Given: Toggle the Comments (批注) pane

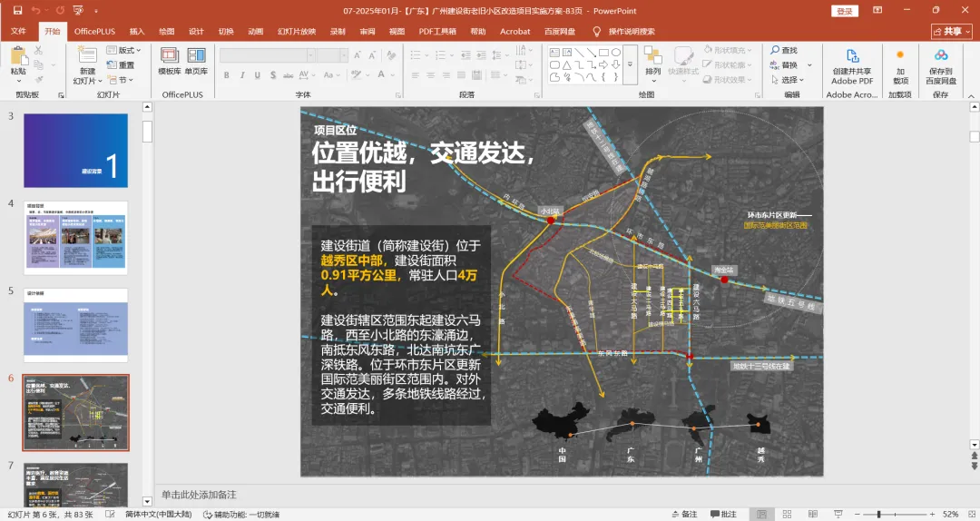Looking at the screenshot, I should tap(724, 514).
